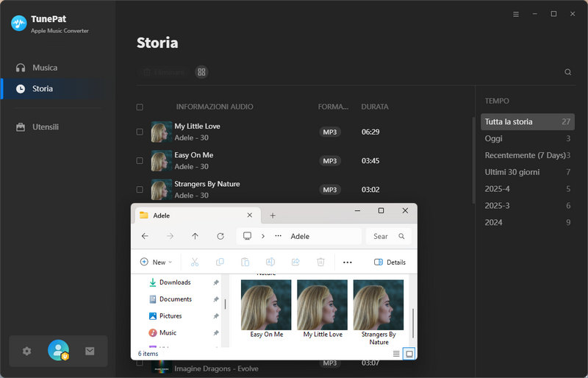Click the This PC monitor icon in address bar

pos(247,236)
